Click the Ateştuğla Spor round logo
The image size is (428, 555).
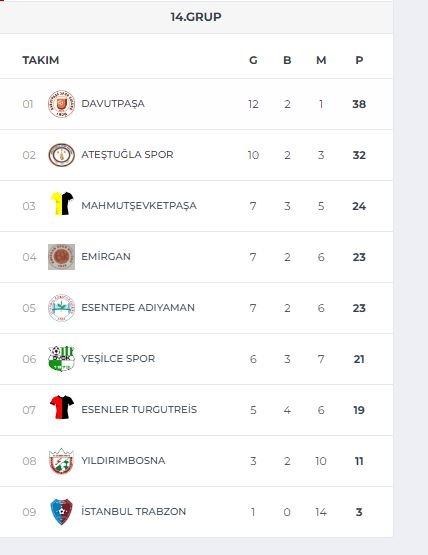[61, 155]
